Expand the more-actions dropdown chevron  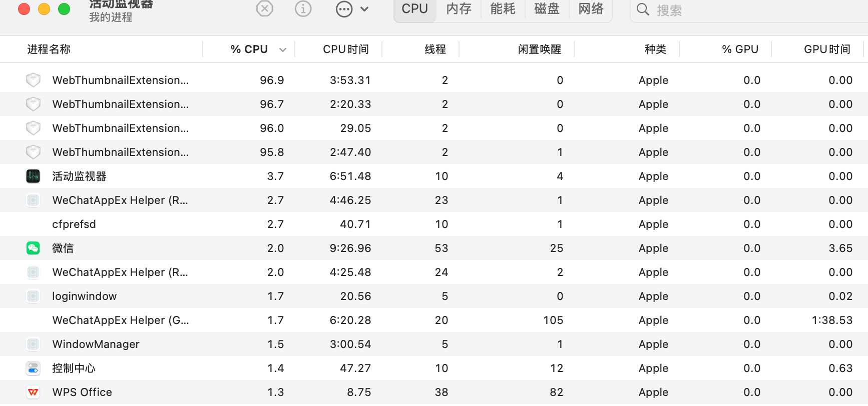pyautogui.click(x=364, y=9)
